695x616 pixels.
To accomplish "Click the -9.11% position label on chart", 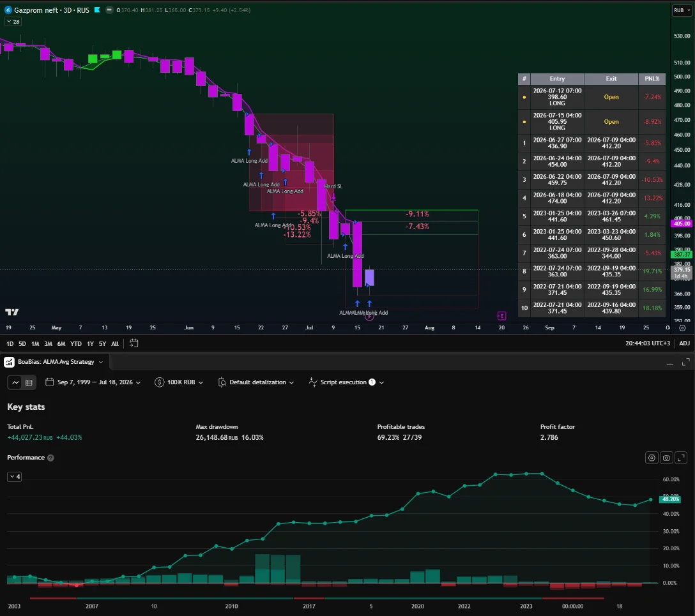I will (417, 214).
